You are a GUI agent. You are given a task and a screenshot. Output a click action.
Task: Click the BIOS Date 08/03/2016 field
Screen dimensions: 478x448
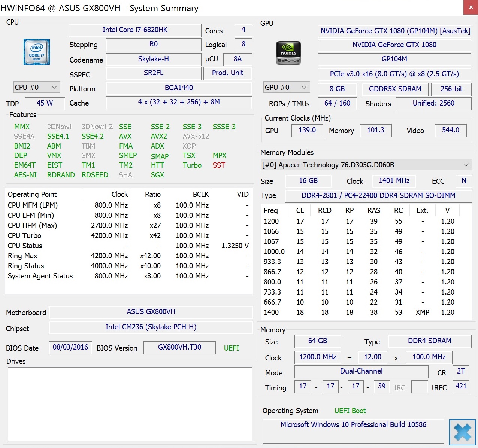(x=70, y=347)
